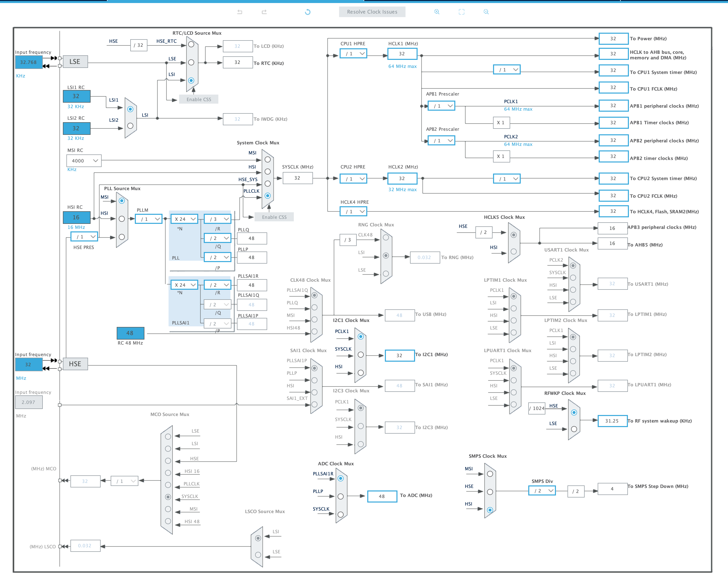Screen dimensions: 728x582
Task: Select MSI in the SMPS Clock Mux
Action: point(490,474)
